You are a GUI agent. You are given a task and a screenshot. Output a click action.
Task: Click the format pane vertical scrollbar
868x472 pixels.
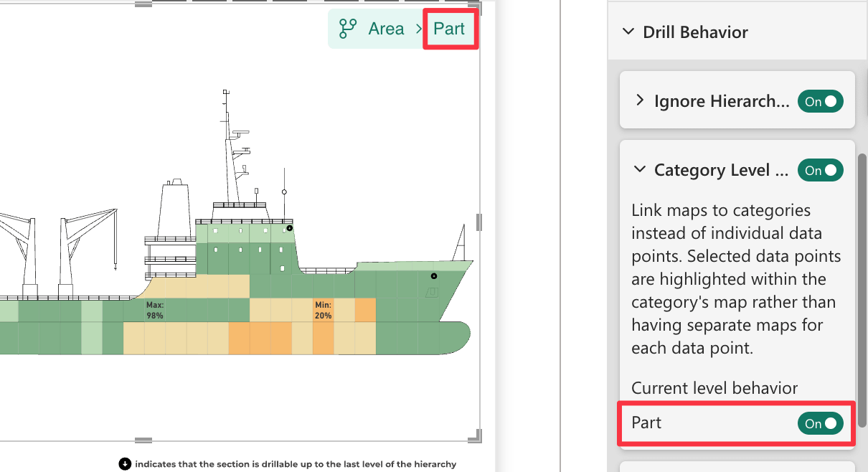tap(863, 287)
